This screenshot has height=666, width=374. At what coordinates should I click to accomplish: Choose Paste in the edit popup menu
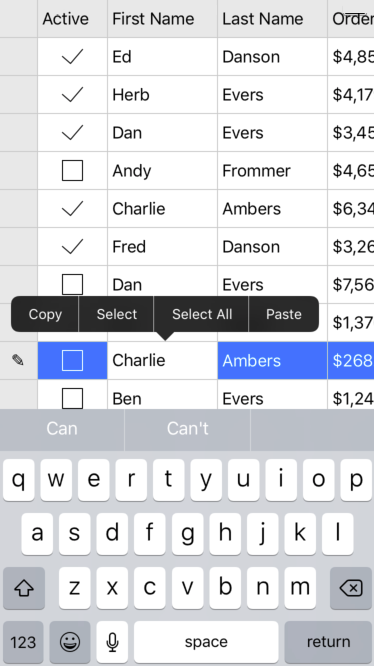click(x=284, y=314)
